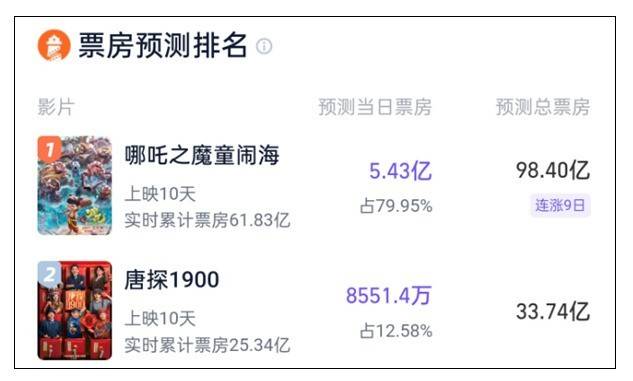Click the 影片 column header
633x381 pixels.
(x=56, y=107)
